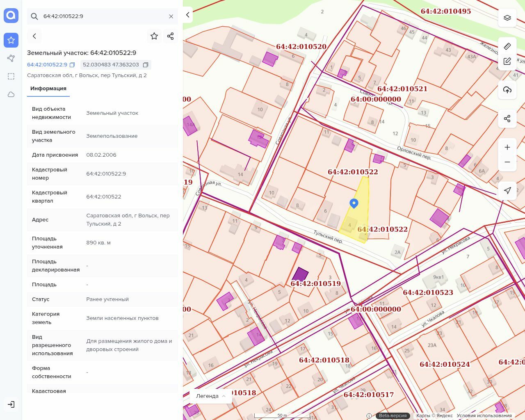Select the ruler measurement tool
This screenshot has height=420, width=525.
click(507, 46)
